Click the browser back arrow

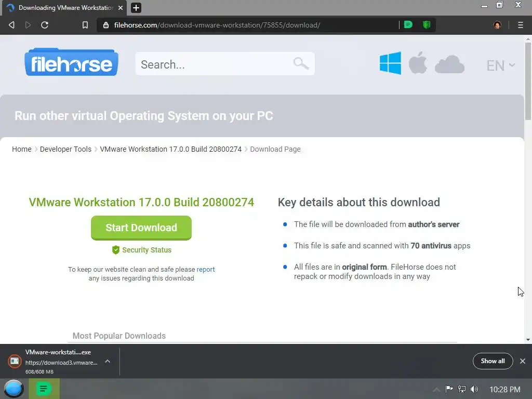11,25
